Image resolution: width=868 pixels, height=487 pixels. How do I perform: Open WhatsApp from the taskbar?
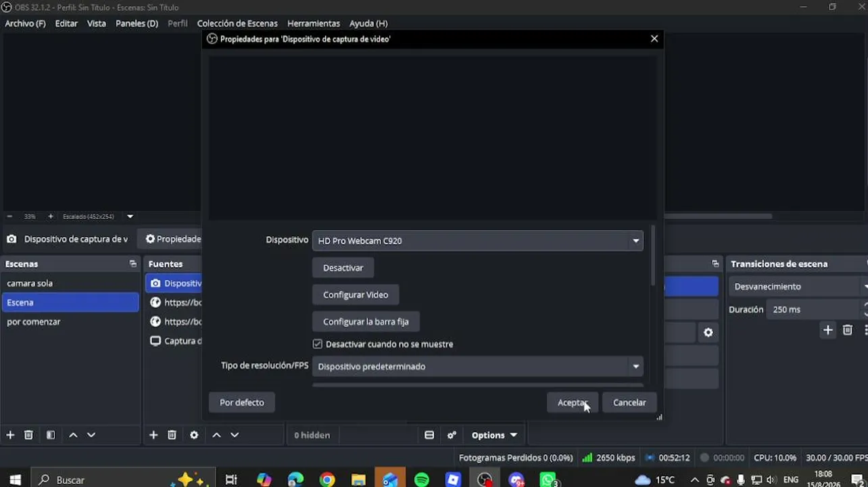548,480
